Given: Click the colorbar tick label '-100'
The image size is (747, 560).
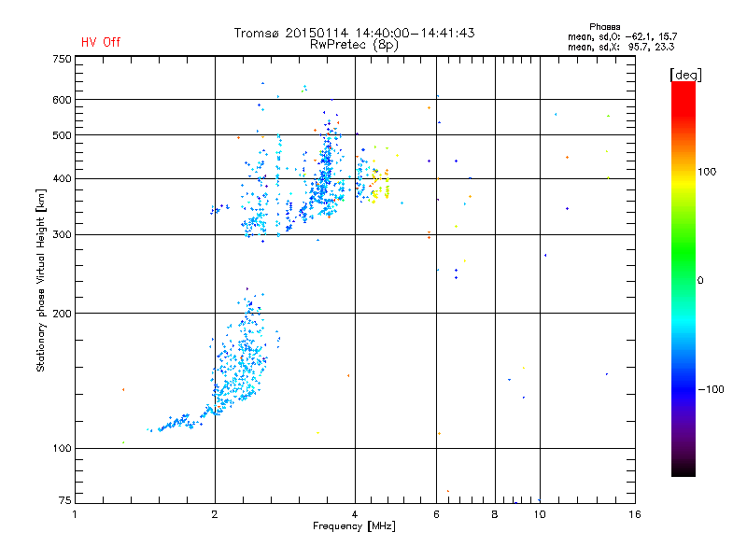Looking at the screenshot, I should tap(711, 389).
